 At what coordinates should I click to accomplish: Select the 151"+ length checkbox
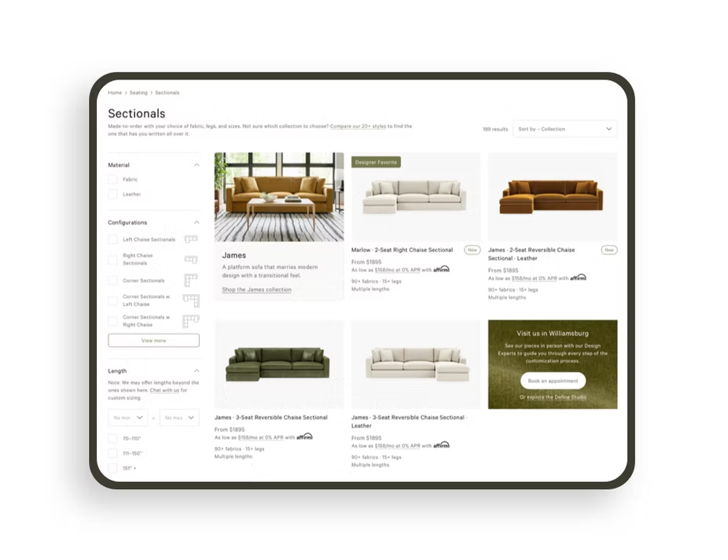pos(112,468)
